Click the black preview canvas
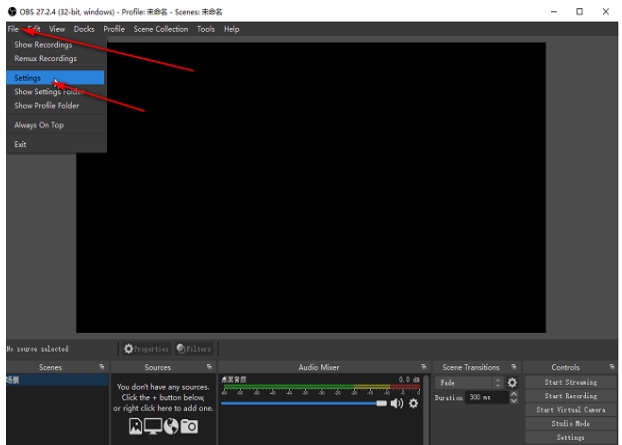The width and height of the screenshot is (622, 445). (311, 188)
